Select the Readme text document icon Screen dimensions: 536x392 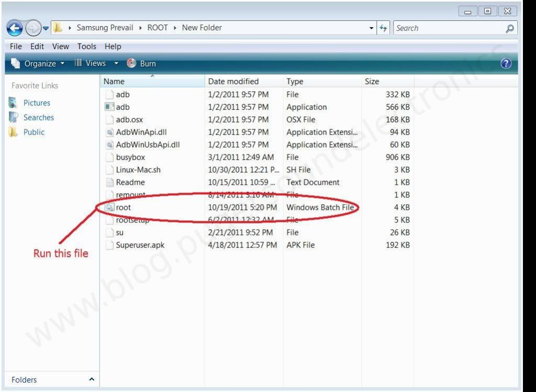pyautogui.click(x=109, y=183)
